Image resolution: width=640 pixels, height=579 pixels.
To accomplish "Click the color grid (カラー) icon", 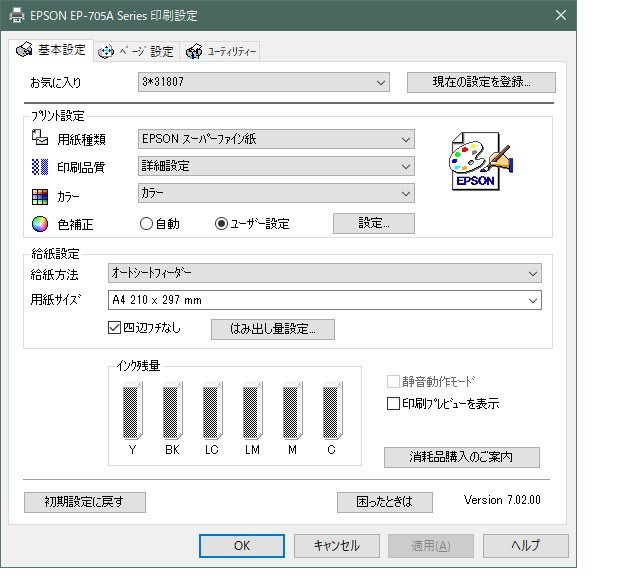I will coord(40,194).
